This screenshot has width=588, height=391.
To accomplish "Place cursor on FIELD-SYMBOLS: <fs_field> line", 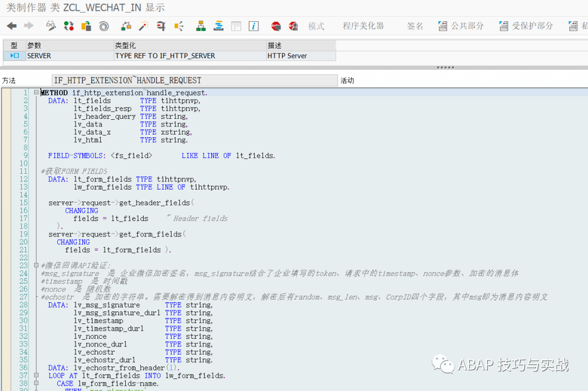I will [162, 155].
